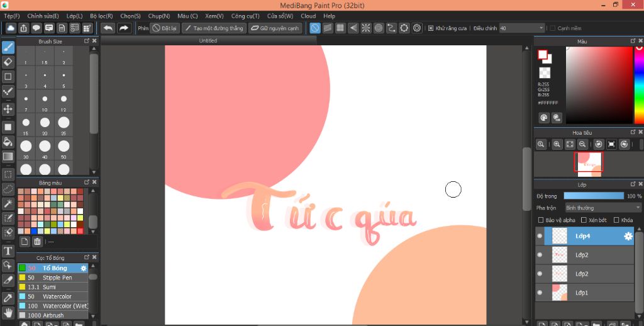Screen dimensions: 644x326
Task: Select the Gradient tool
Action: [x=8, y=157]
